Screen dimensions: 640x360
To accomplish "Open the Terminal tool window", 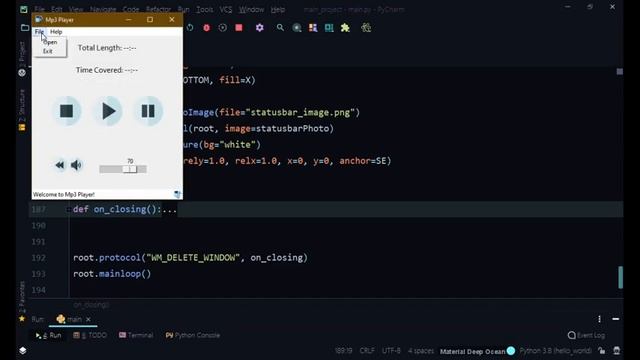I will pos(136,335).
